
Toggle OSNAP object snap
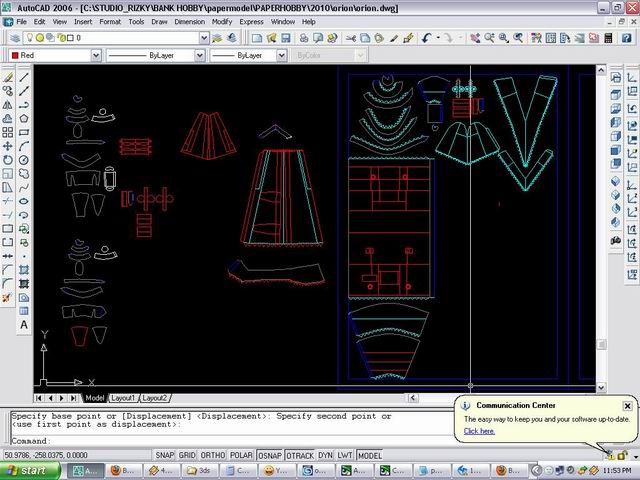[x=270, y=455]
